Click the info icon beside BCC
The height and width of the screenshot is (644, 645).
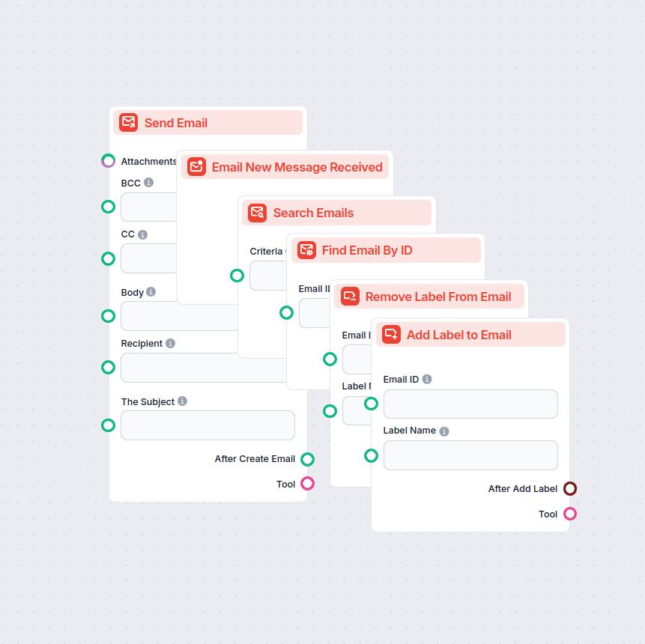point(148,182)
